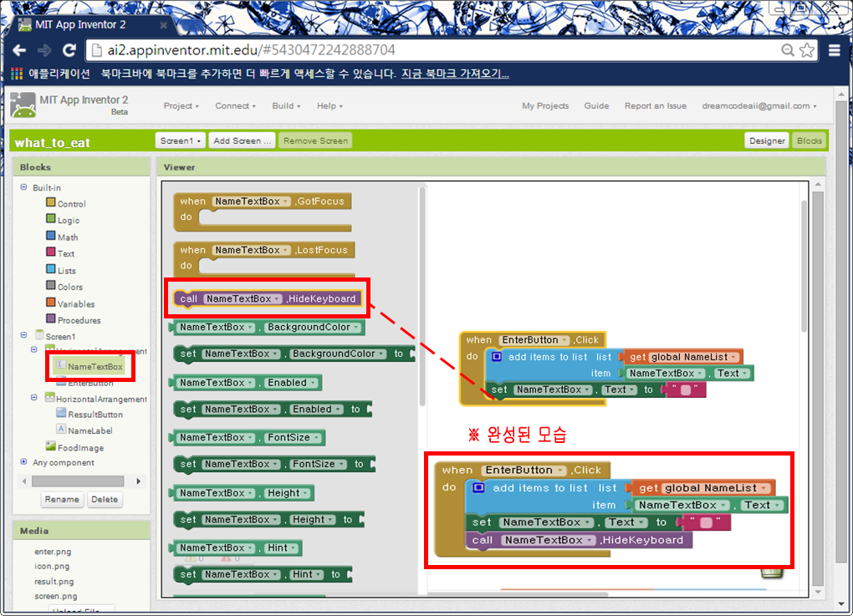Viewport: 853px width, 616px height.
Task: Open the account email dropdown
Action: pyautogui.click(x=759, y=106)
